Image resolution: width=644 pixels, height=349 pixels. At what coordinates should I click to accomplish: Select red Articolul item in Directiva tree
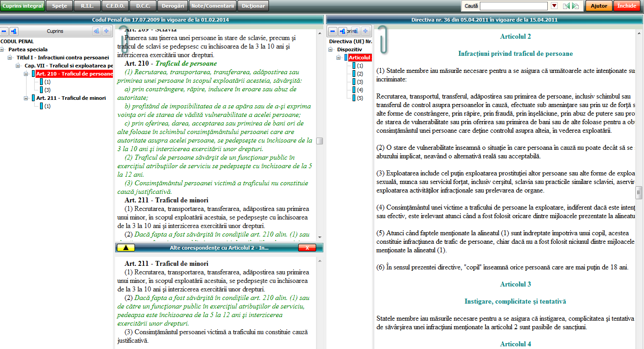[x=360, y=58]
